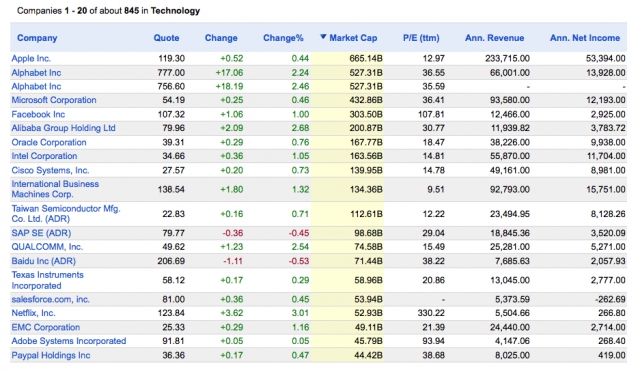Open Alibaba Group Holding Ltd link
Image resolution: width=640 pixels, height=372 pixels.
pyautogui.click(x=63, y=128)
